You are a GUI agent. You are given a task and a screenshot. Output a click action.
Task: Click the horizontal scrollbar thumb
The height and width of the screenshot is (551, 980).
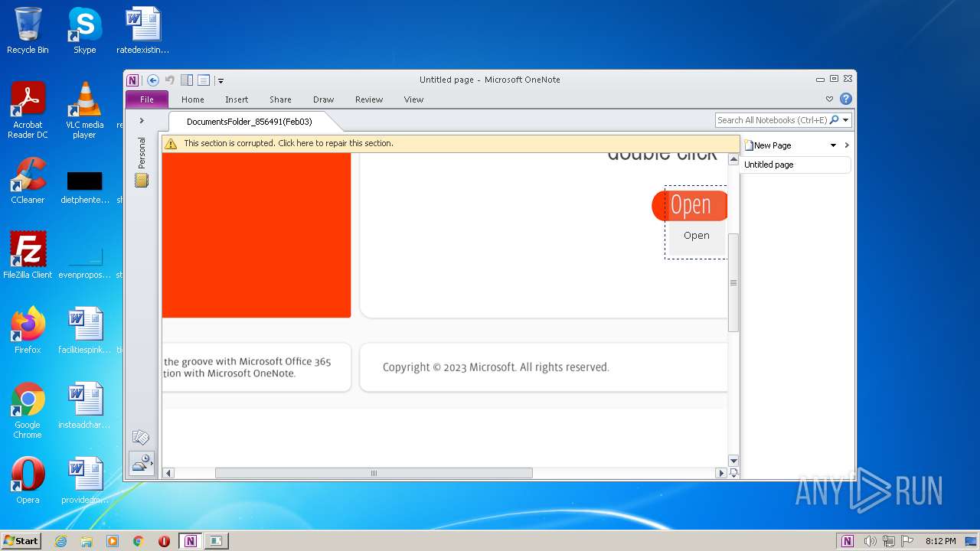click(x=374, y=473)
